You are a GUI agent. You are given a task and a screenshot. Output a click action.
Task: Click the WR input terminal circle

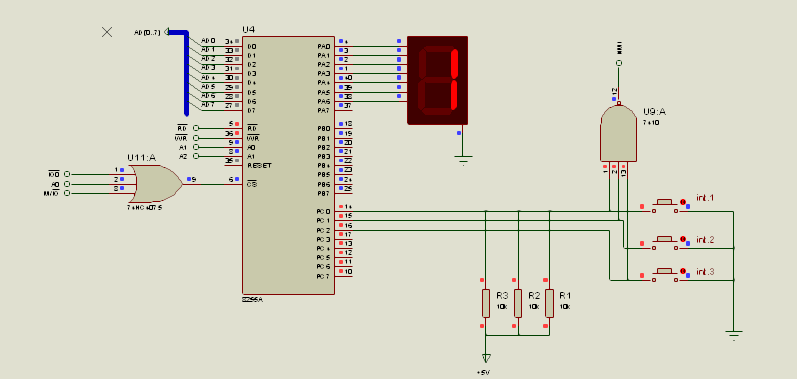(x=196, y=138)
